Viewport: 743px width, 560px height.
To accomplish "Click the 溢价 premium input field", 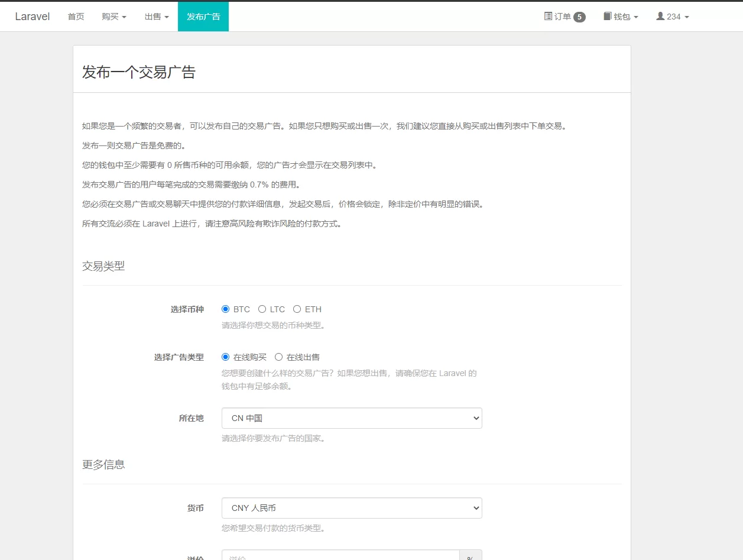I will [x=340, y=556].
